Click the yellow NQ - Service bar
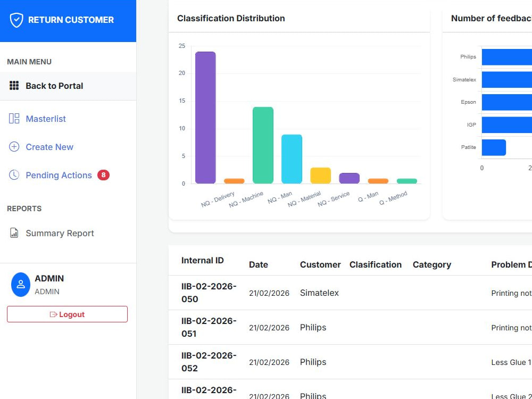 pos(320,176)
